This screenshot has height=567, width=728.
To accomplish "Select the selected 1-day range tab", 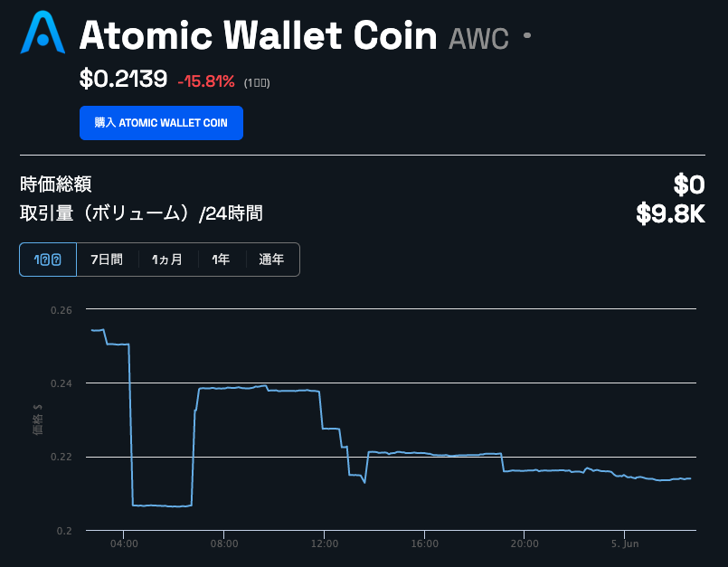I will coord(48,260).
